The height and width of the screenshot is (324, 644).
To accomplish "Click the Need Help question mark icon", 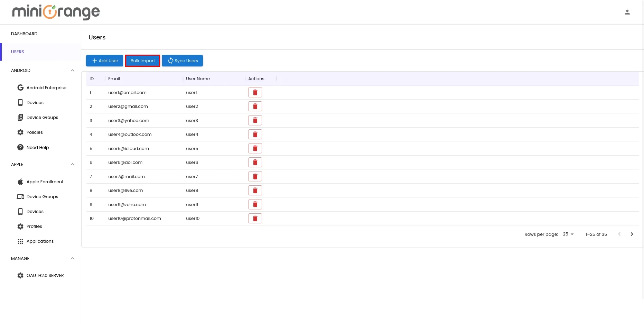I will [x=20, y=147].
